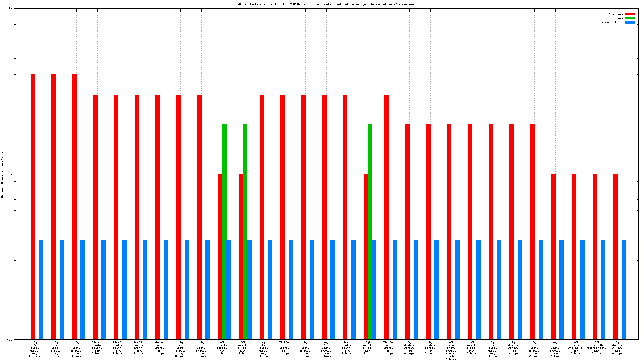Click the y-axis tick label 0.1
The height and width of the screenshot is (362, 644).
click(x=9, y=339)
